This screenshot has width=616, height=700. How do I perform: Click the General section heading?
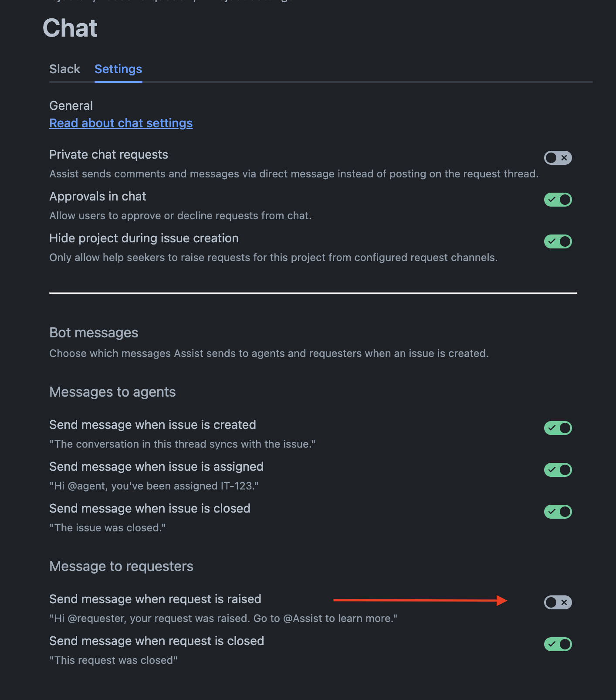click(71, 105)
